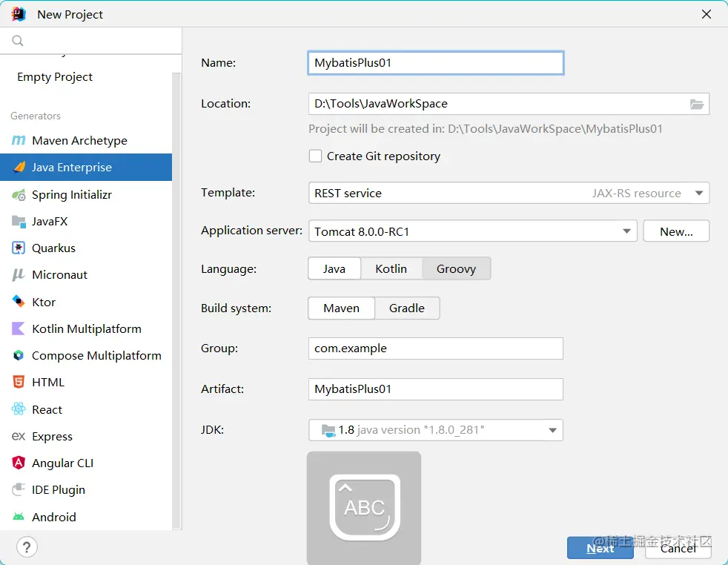Click the Micronaut mu icon
This screenshot has height=565, width=728.
pos(19,275)
